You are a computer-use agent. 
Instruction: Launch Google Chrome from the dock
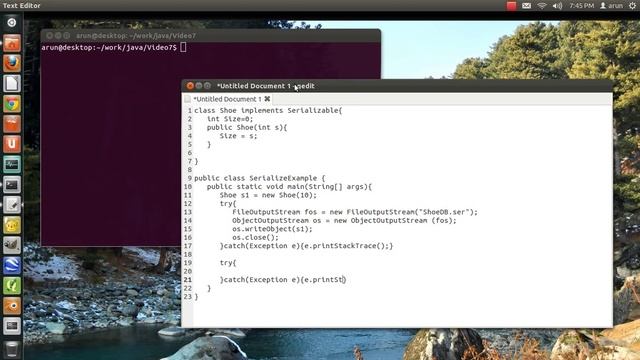pyautogui.click(x=12, y=104)
